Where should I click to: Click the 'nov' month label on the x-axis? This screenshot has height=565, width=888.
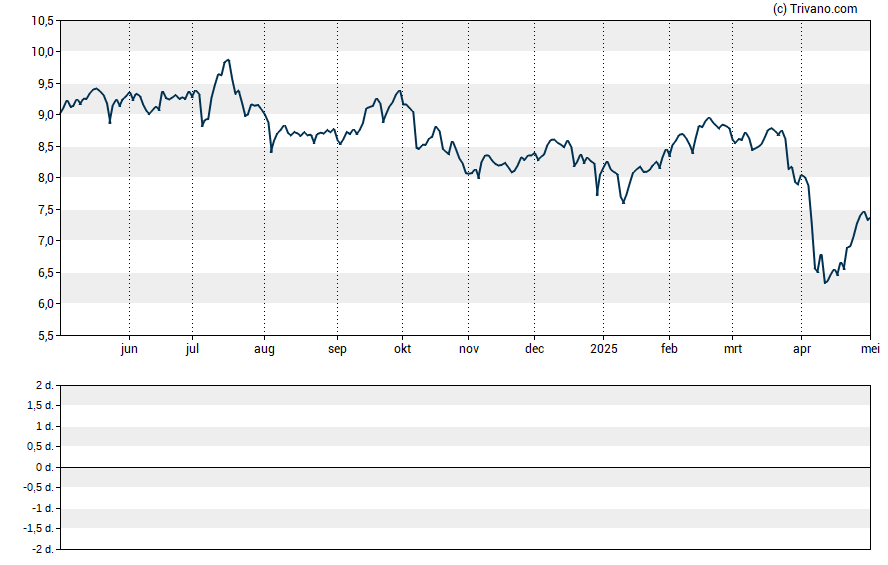click(x=468, y=349)
